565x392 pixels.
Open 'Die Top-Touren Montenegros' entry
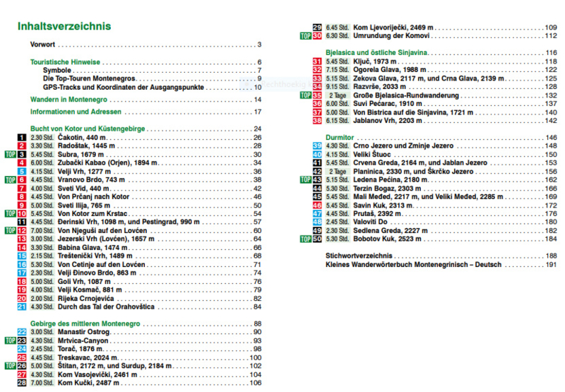pyautogui.click(x=89, y=78)
